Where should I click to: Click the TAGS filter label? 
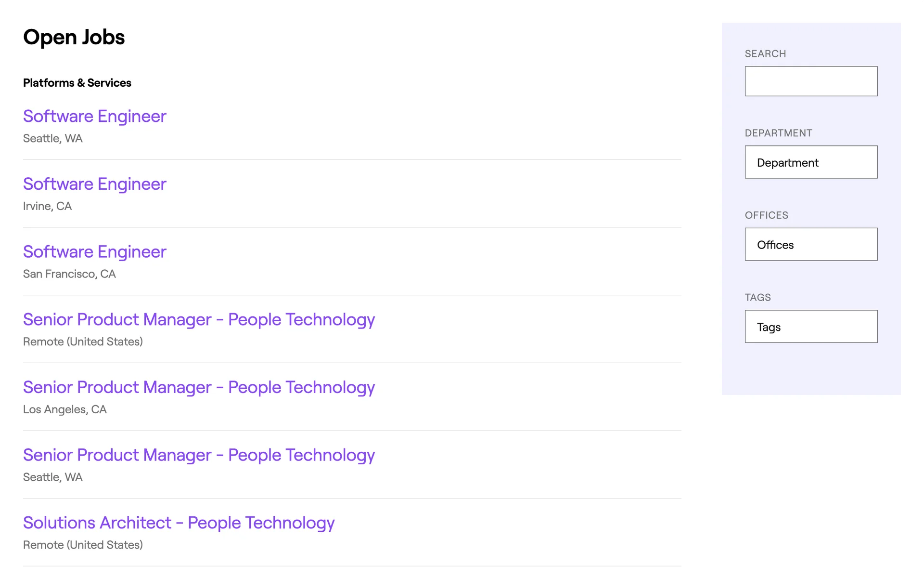(757, 298)
